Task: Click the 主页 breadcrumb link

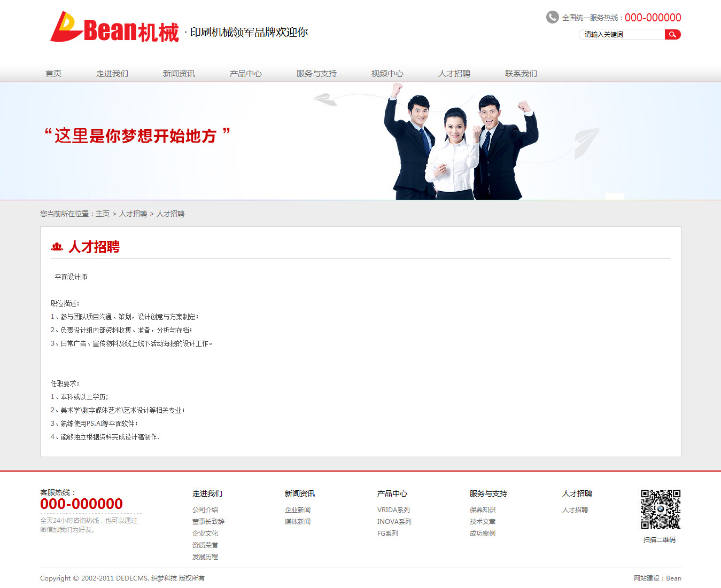Action: tap(103, 214)
